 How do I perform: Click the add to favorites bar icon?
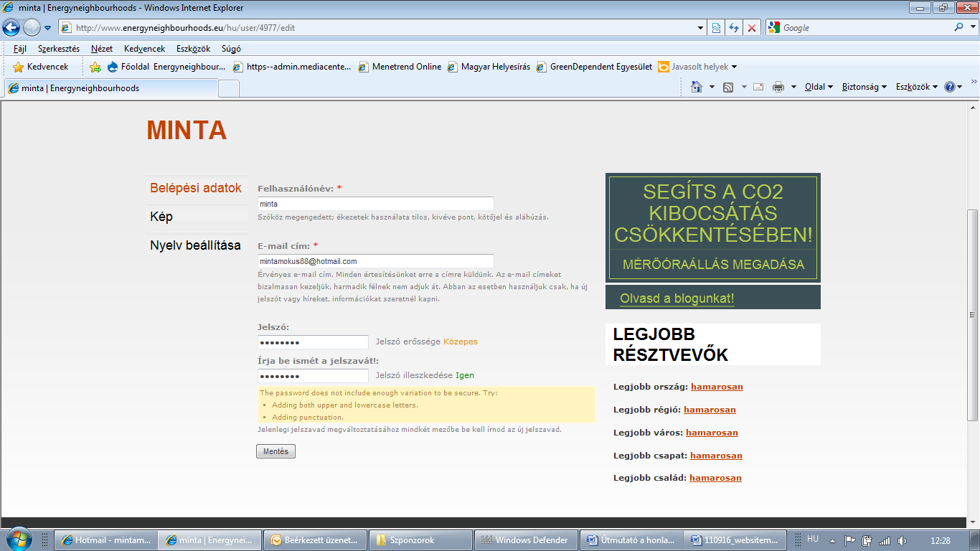point(95,67)
